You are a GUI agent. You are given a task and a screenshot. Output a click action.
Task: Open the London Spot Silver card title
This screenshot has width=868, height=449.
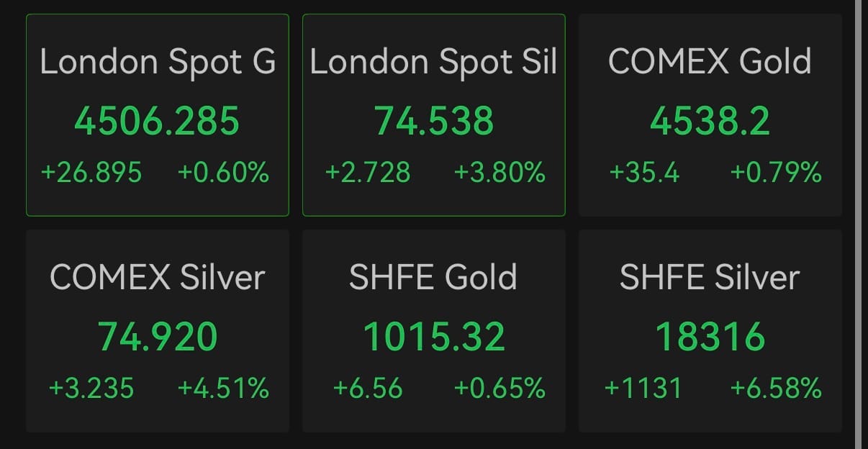433,62
